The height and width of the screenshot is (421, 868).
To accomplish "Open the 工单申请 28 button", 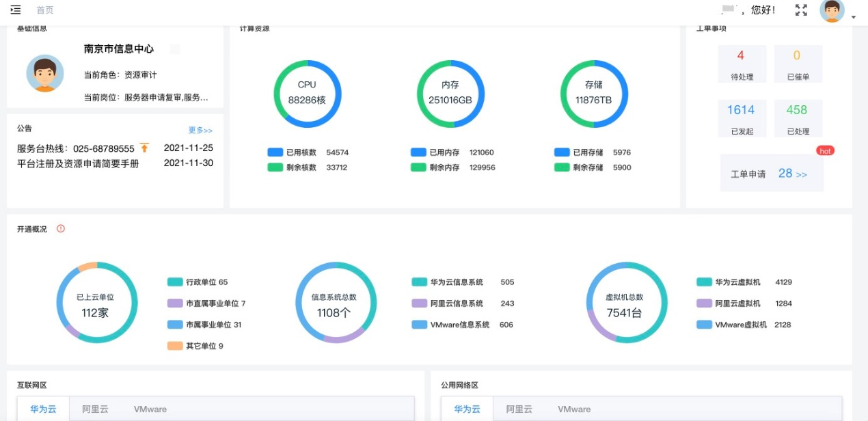I will click(772, 174).
